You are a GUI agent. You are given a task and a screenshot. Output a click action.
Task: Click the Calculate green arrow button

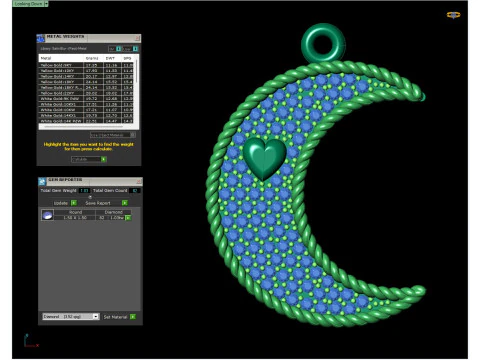104,159
